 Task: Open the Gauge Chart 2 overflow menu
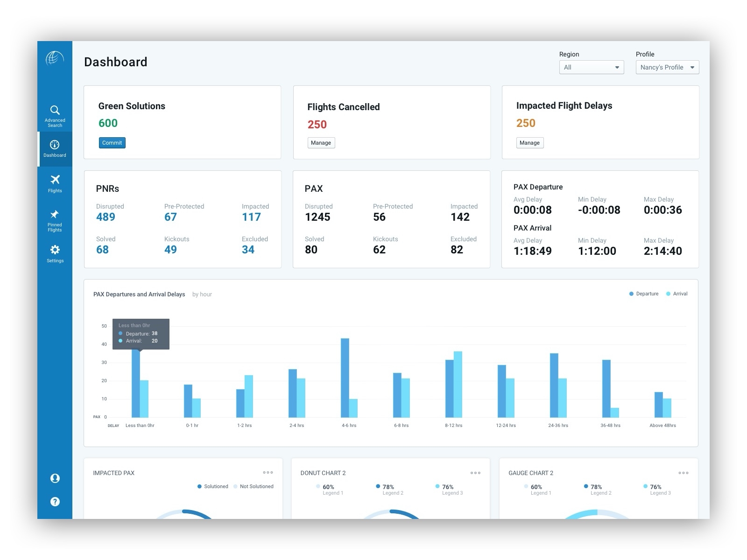point(684,473)
